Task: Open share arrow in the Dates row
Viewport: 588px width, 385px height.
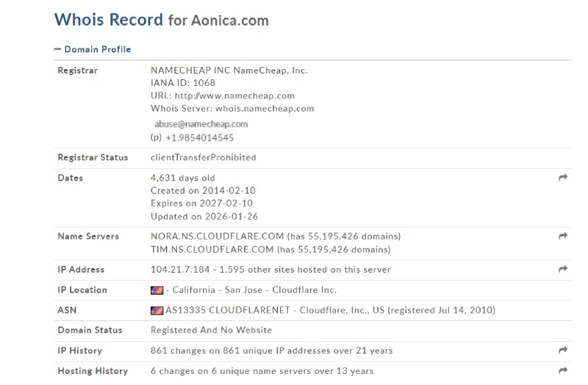Action: point(563,177)
